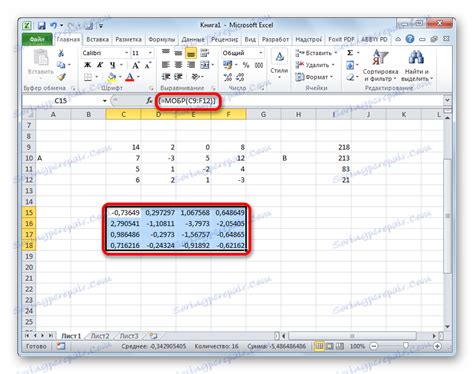Viewport: 474px width, 374px height.
Task: Increase decimal places icon
Action: point(228,77)
